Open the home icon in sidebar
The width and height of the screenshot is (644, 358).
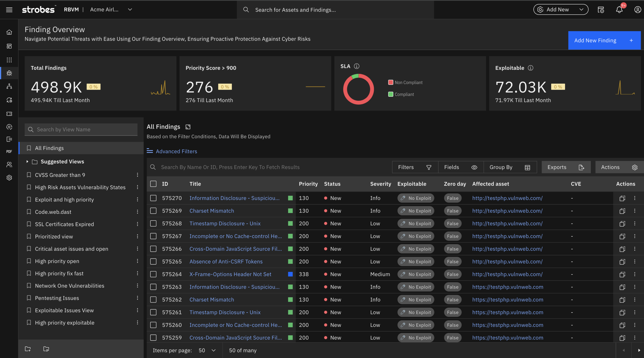(x=9, y=32)
